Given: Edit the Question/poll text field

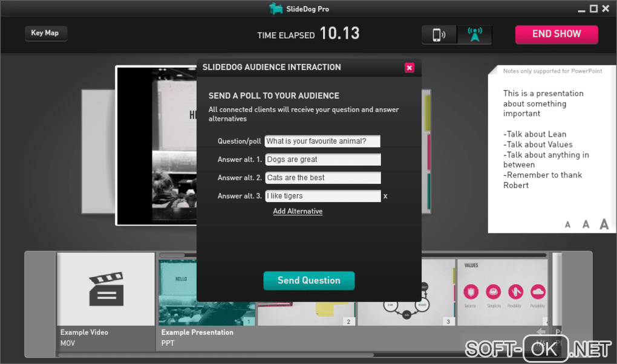Looking at the screenshot, I should [x=322, y=141].
